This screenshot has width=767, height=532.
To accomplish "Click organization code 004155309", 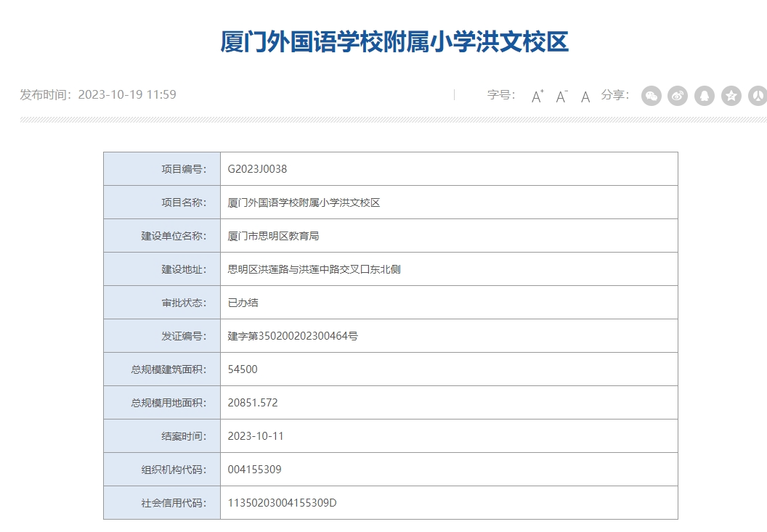I will click(x=254, y=470).
